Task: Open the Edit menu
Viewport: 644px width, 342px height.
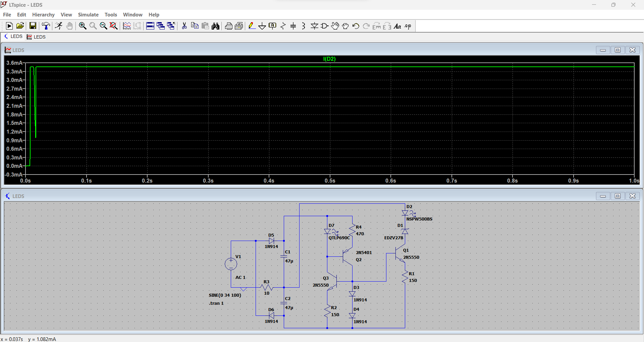Action: tap(21, 15)
